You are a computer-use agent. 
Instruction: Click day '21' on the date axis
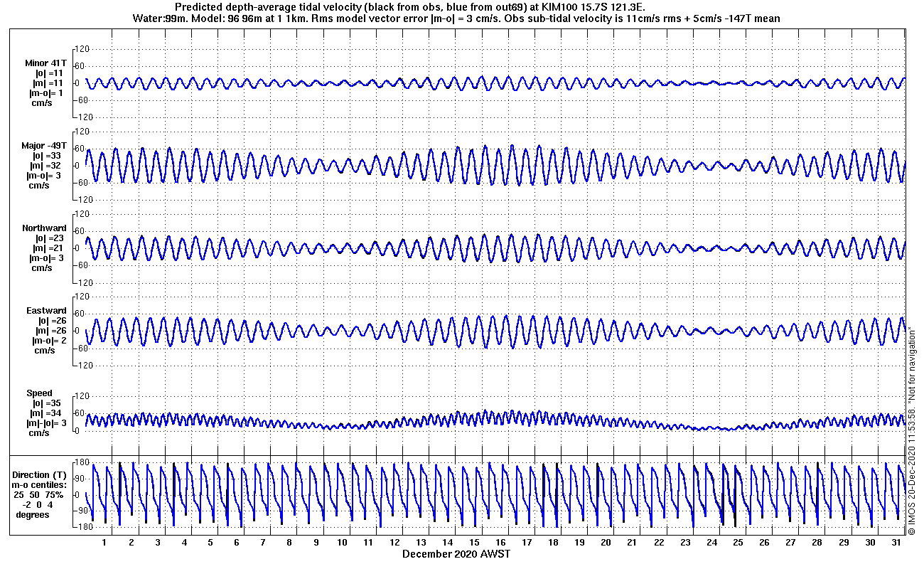pyautogui.click(x=632, y=543)
